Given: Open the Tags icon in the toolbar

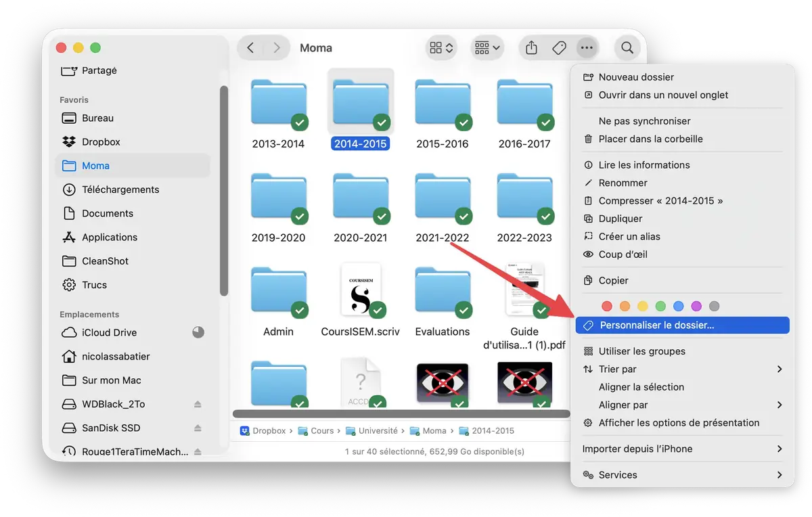Looking at the screenshot, I should [559, 47].
